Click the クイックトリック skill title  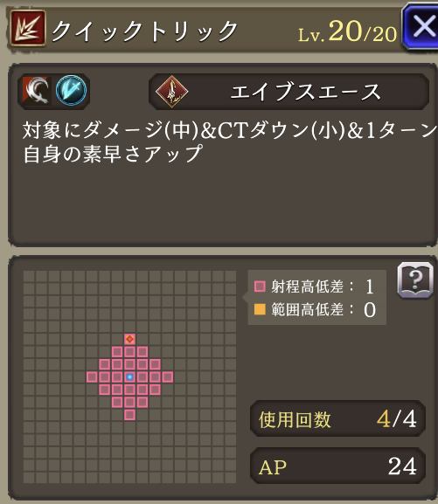[145, 31]
